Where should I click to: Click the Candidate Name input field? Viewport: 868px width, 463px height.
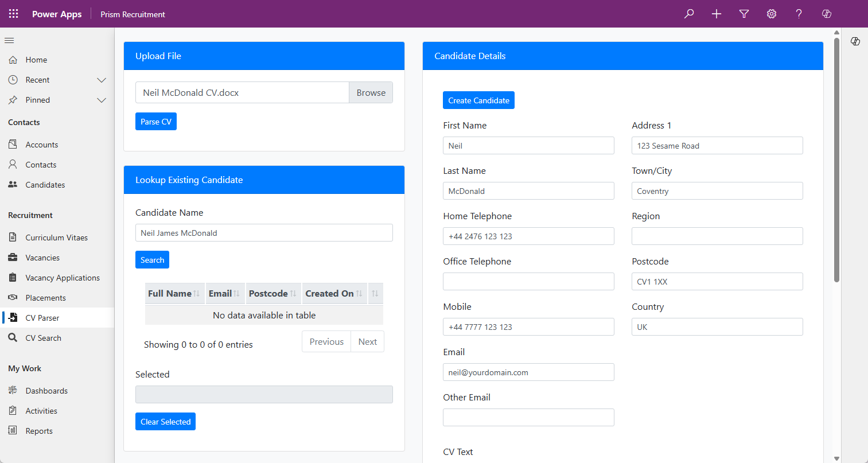(264, 233)
